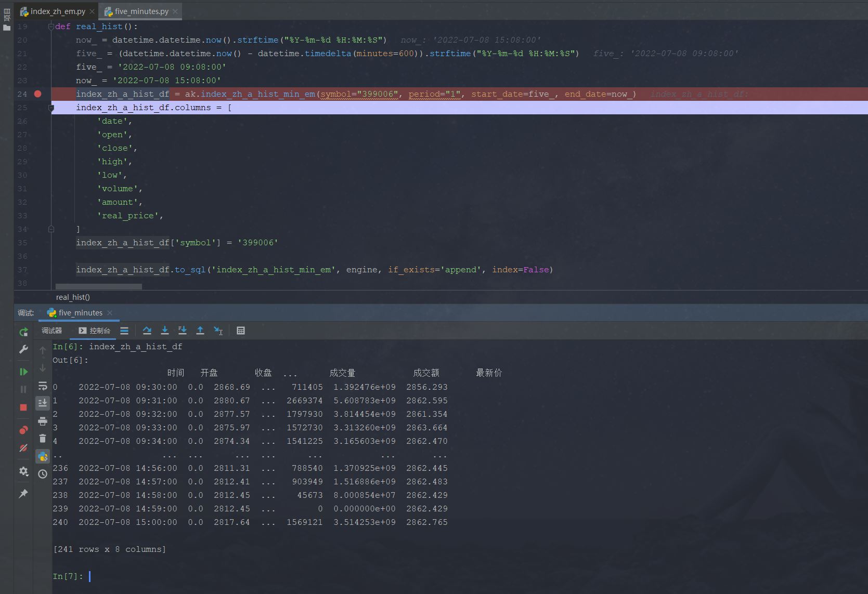Image resolution: width=868 pixels, height=594 pixels.
Task: Click the 'amount' string on line 32
Action: (x=118, y=202)
